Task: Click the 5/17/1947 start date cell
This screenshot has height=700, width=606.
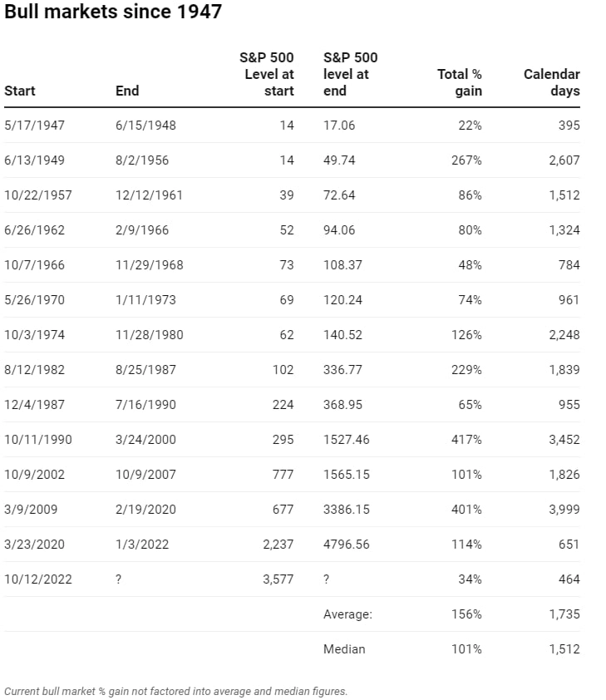Action: coord(35,126)
